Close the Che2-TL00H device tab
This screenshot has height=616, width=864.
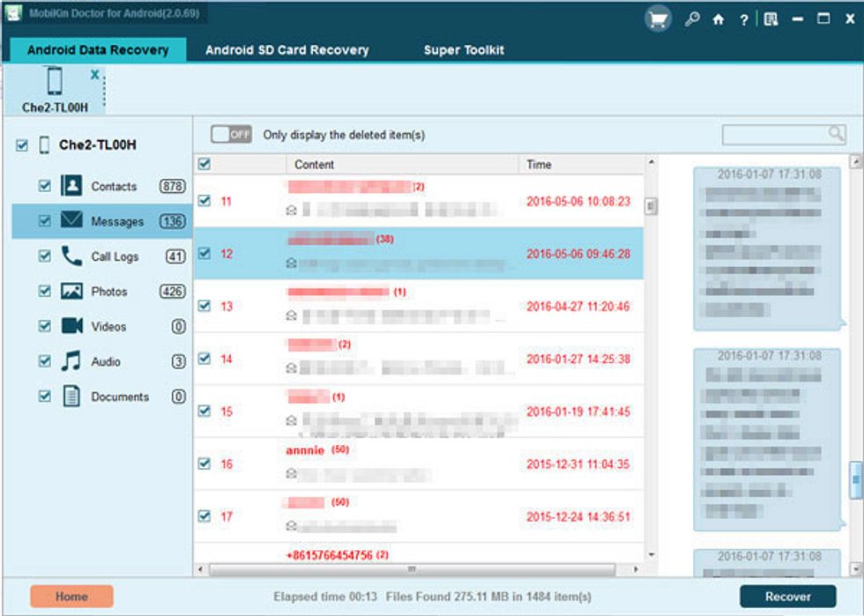[94, 75]
